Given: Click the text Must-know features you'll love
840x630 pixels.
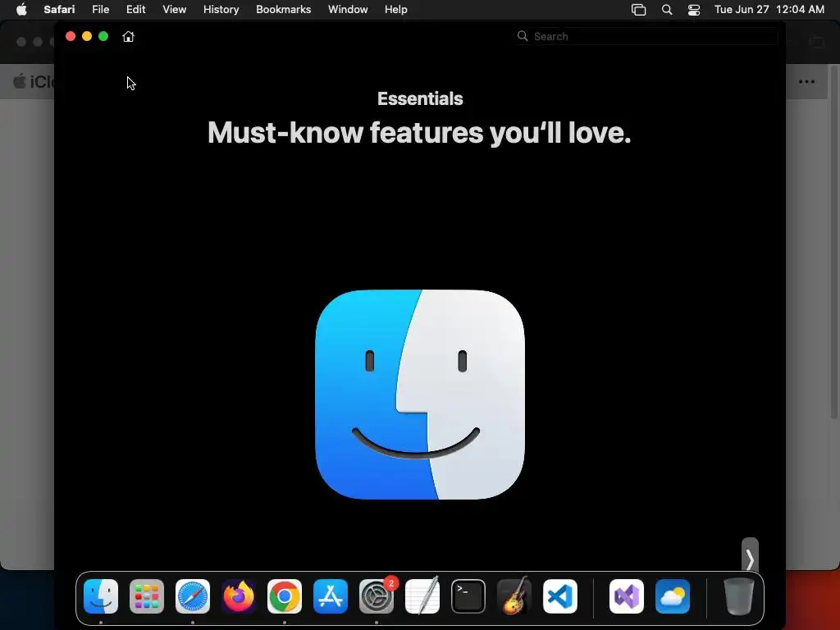Looking at the screenshot, I should click(x=419, y=132).
